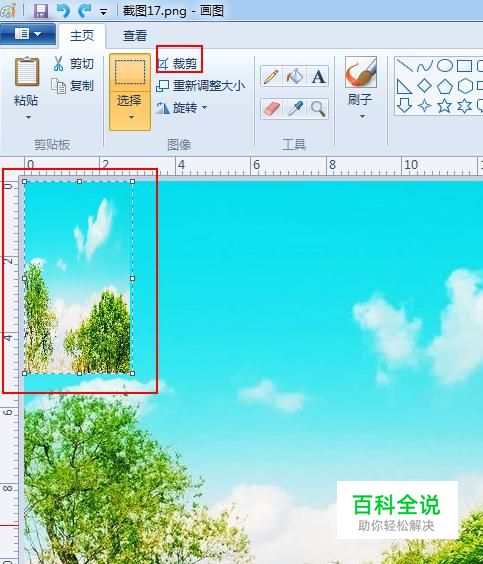Choose the Four-point star shape
The width and height of the screenshot is (483, 564).
[x=425, y=106]
